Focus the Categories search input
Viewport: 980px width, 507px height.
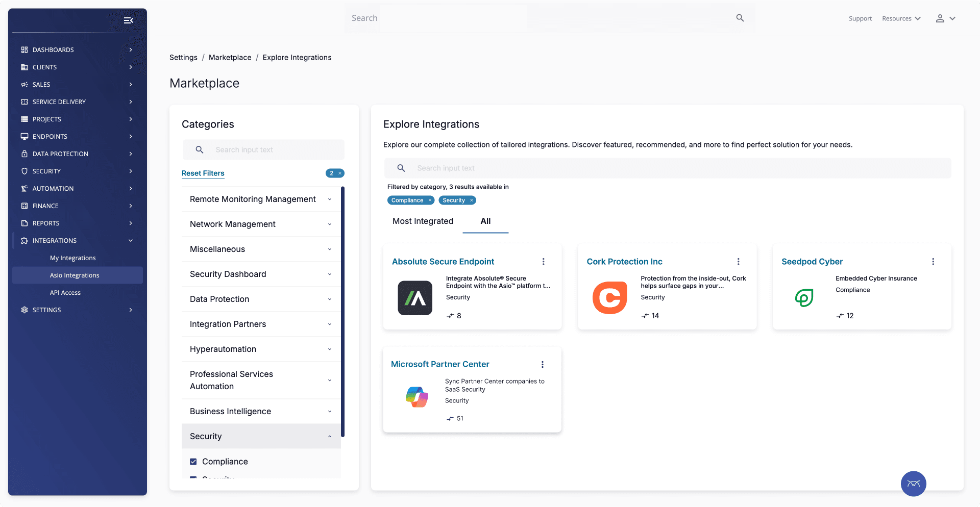coord(263,150)
